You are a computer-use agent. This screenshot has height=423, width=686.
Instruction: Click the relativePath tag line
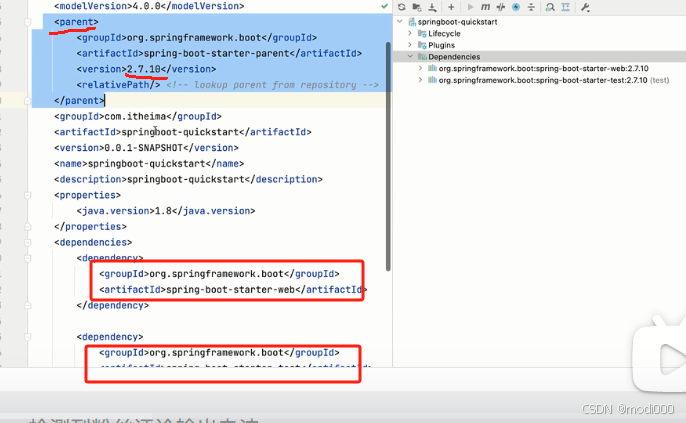(x=228, y=85)
